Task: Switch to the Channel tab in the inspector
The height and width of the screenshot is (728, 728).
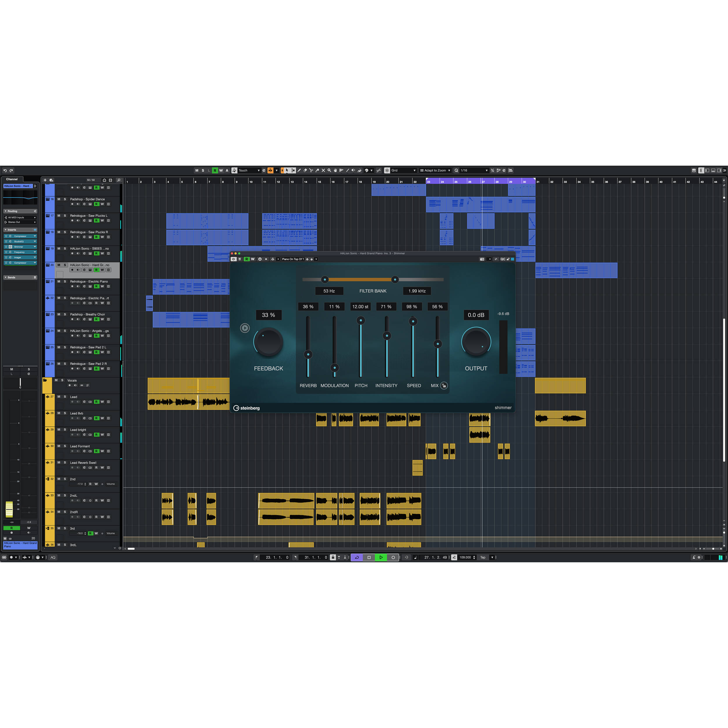Action: coord(12,179)
